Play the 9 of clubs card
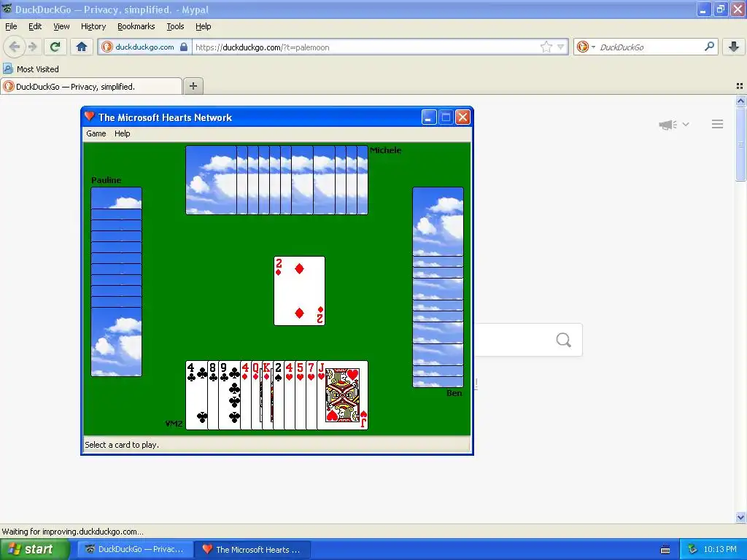Image resolution: width=747 pixels, height=560 pixels. point(229,395)
